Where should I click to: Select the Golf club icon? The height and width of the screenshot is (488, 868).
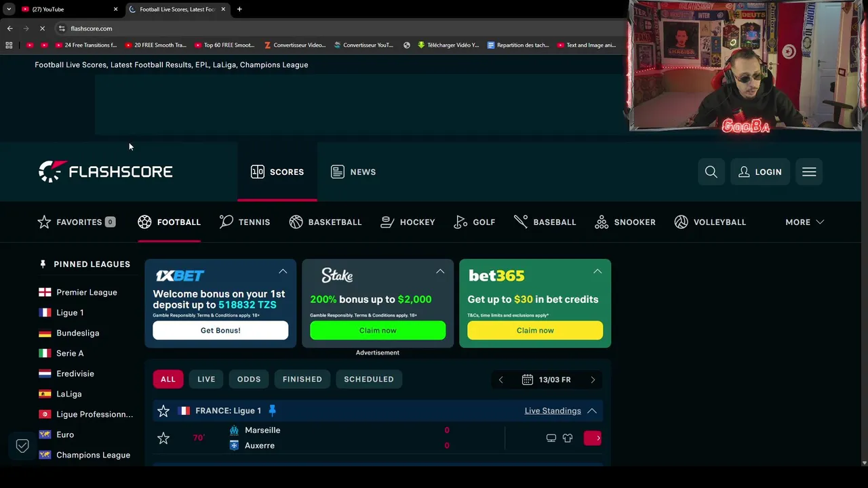(460, 222)
